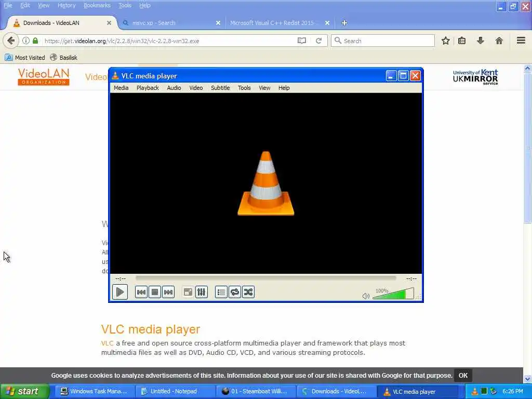Open VLC Playback menu

[148, 88]
